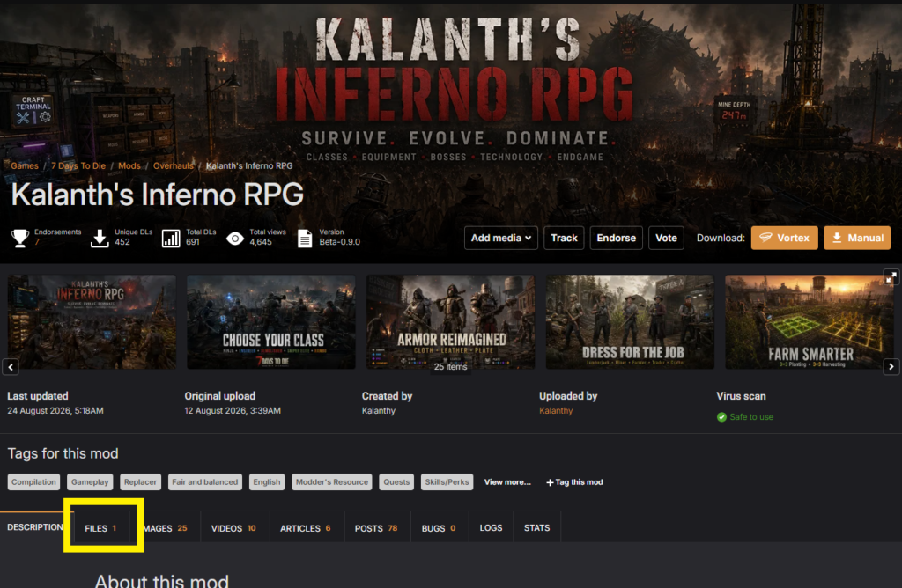
Task: Click the Total DLs bar chart icon
Action: click(x=171, y=238)
